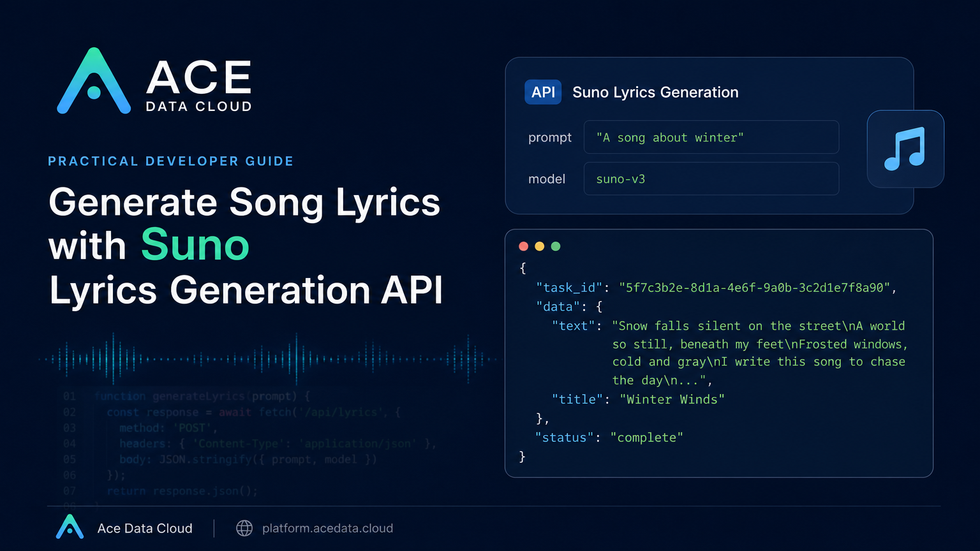Click the large Ace logo mark beside the ACE wordmark

tap(94, 81)
